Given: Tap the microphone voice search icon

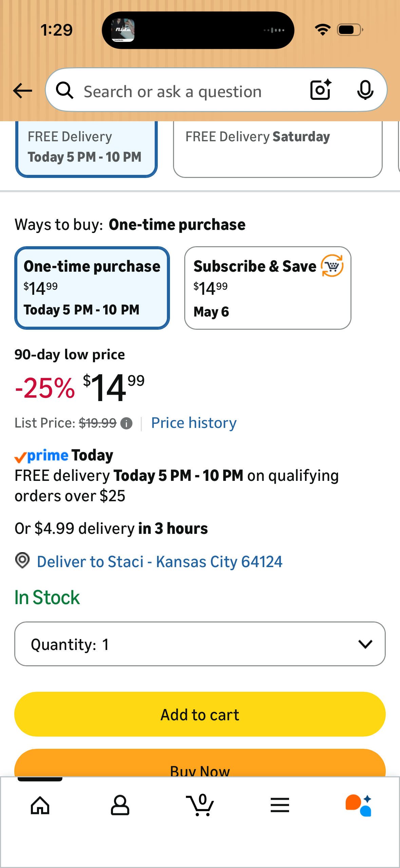Looking at the screenshot, I should [365, 90].
